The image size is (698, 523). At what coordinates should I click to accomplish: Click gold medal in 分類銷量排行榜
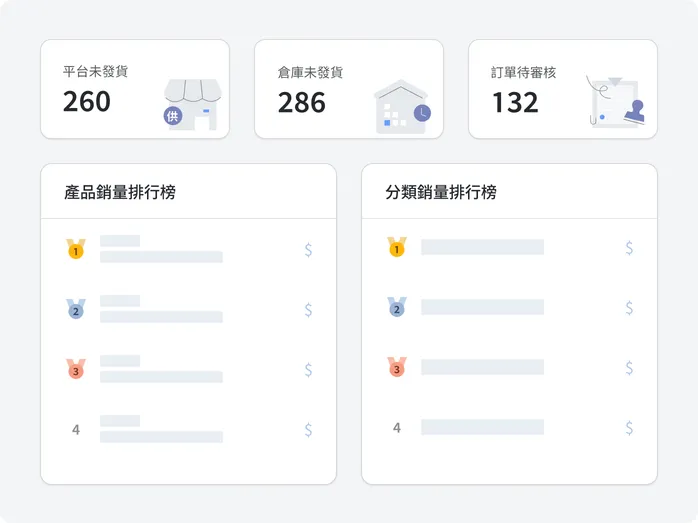coord(397,247)
